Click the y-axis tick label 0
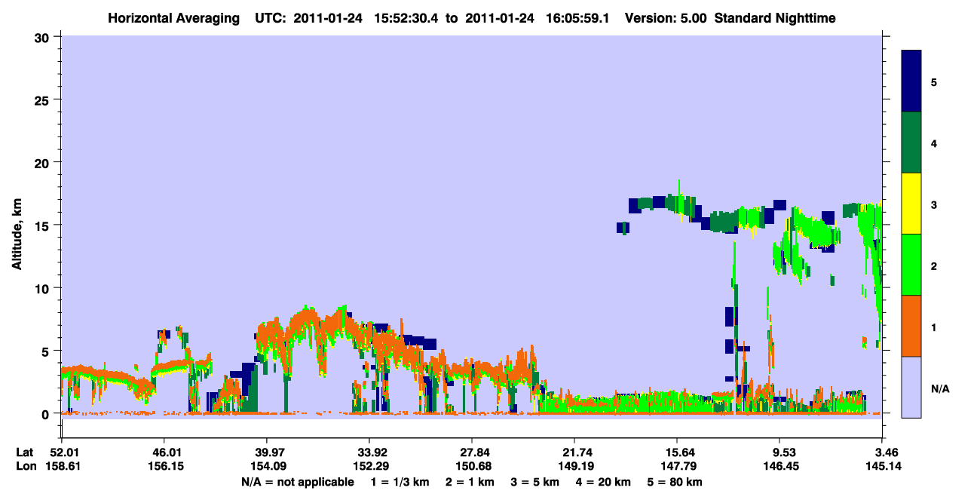This screenshot has width=980, height=503. click(x=47, y=414)
